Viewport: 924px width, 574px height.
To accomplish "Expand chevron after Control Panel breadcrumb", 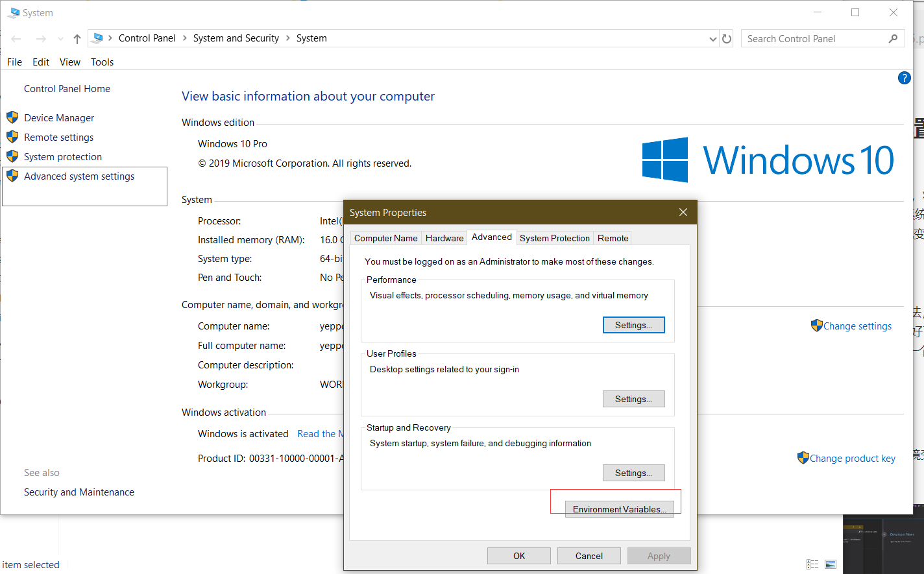I will pos(185,38).
